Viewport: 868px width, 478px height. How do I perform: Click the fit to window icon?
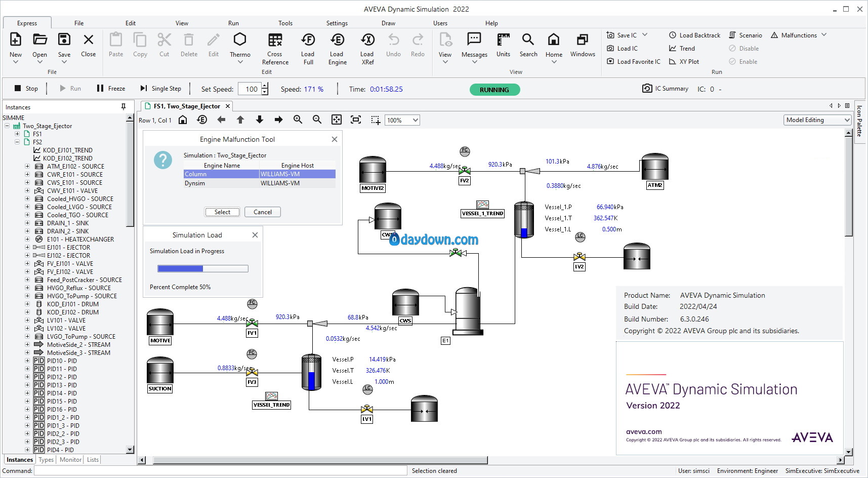337,119
